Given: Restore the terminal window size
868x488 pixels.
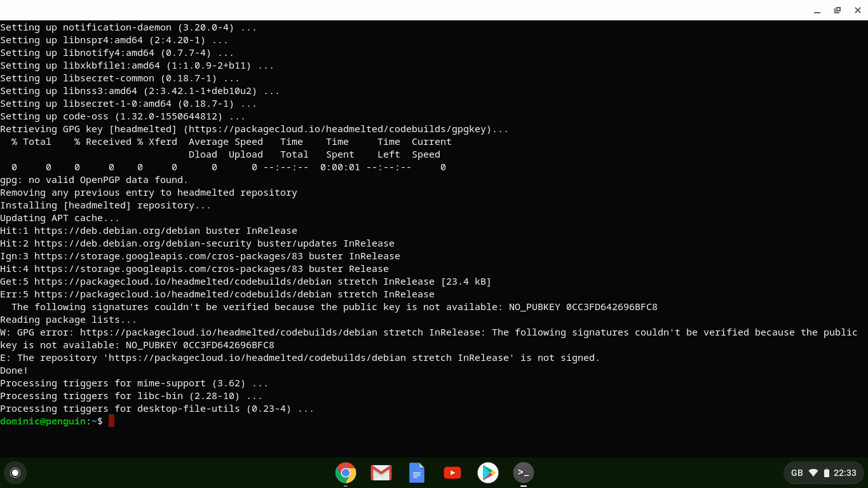Looking at the screenshot, I should coord(837,10).
